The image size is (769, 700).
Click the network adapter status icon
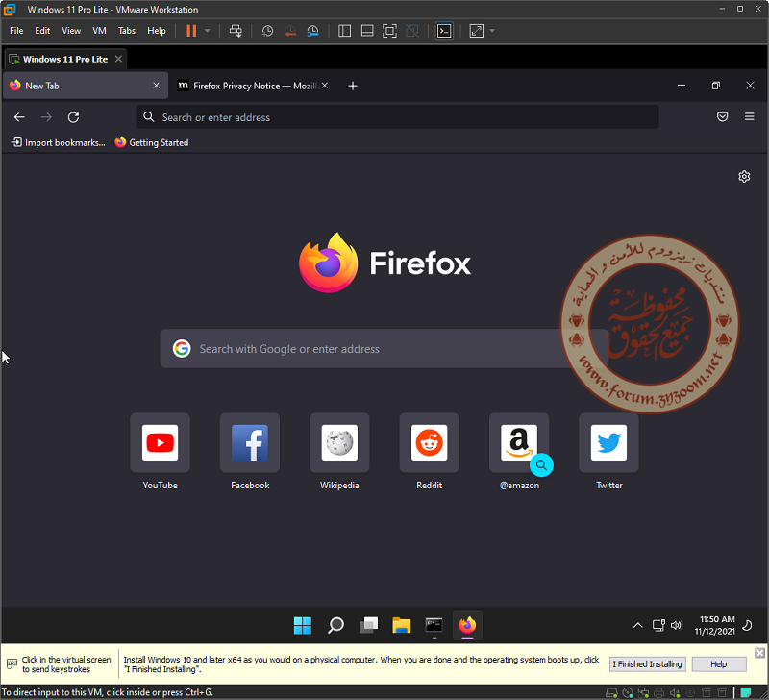(x=643, y=693)
